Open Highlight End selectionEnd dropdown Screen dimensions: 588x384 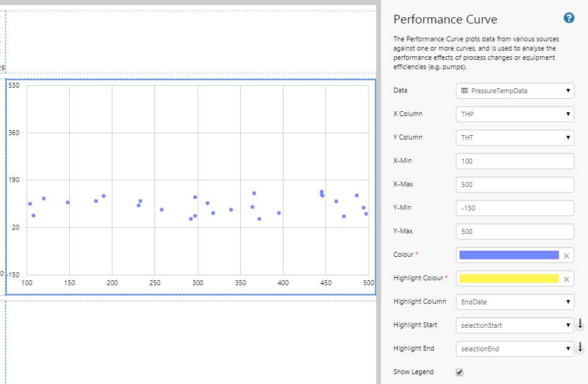click(x=514, y=349)
